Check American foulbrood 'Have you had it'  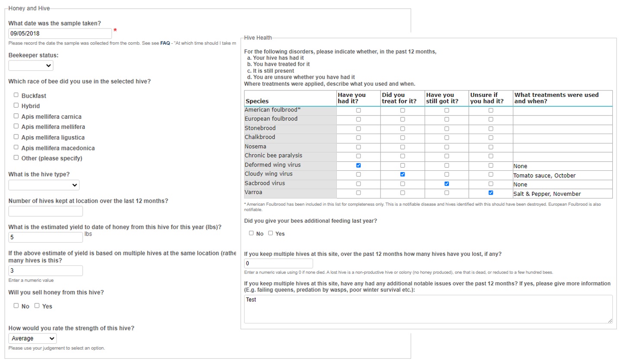click(x=358, y=110)
